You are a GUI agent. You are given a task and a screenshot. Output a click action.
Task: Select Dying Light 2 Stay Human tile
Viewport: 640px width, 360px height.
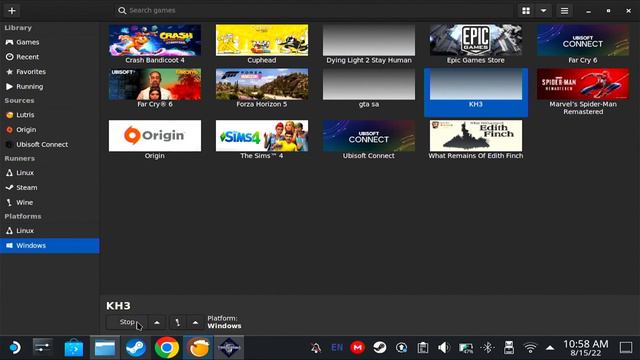[369, 44]
